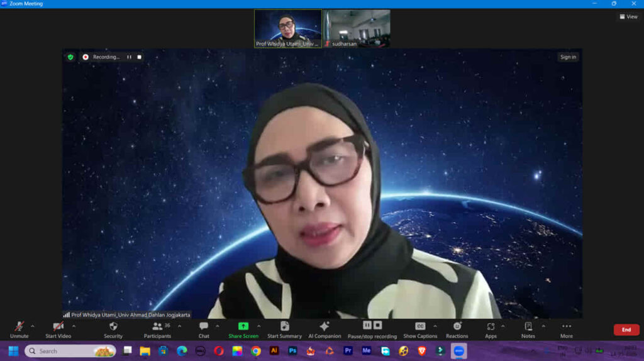Expand video options arrow next to Start Video
Image resolution: width=644 pixels, height=361 pixels.
74,326
